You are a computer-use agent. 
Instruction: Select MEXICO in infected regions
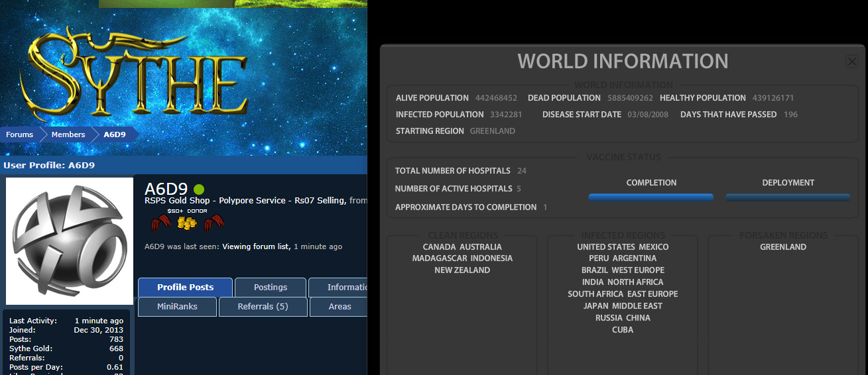click(x=654, y=246)
